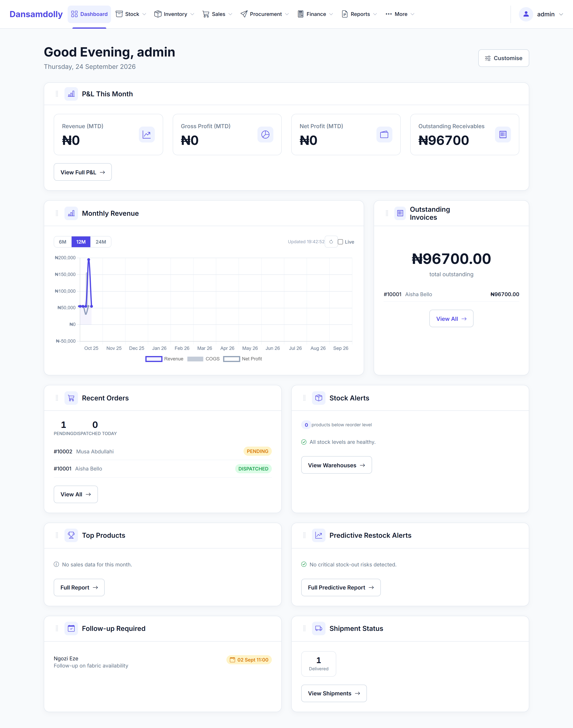Click View All in Recent Orders

pyautogui.click(x=75, y=495)
